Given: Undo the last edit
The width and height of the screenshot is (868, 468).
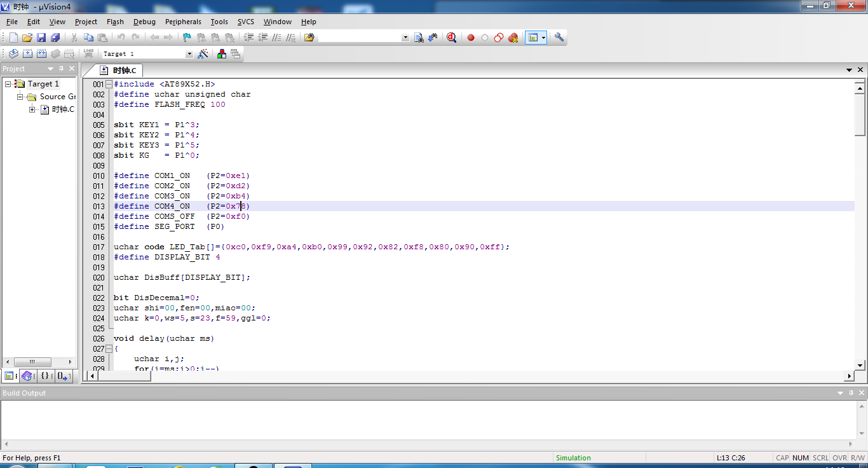Looking at the screenshot, I should coord(121,38).
